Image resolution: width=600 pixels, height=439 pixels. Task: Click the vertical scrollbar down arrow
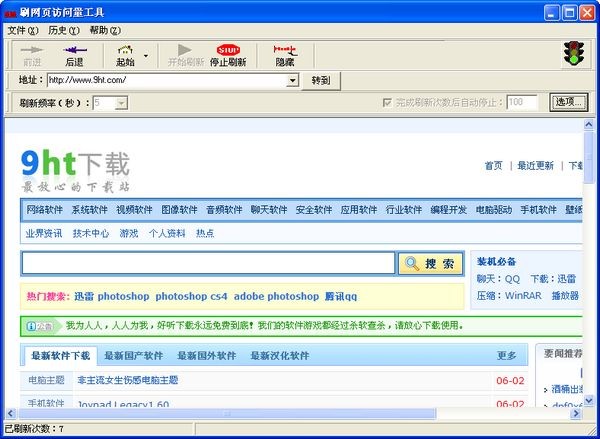coord(589,400)
